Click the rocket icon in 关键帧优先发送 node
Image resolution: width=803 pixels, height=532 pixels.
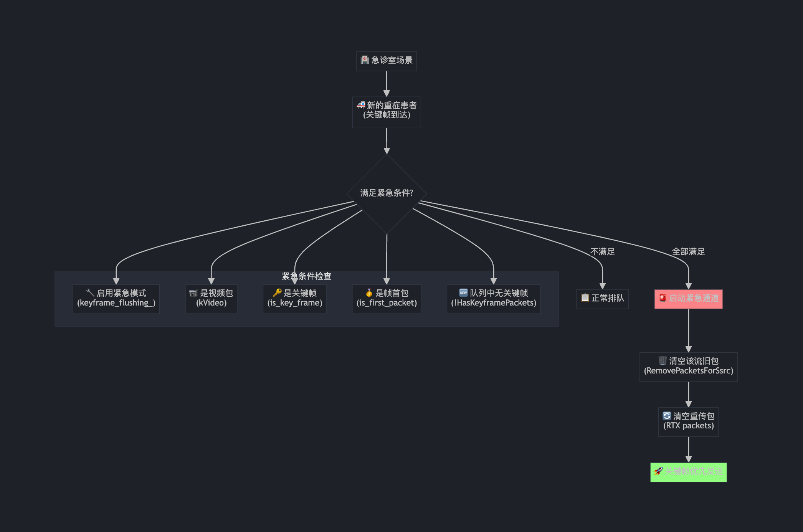[x=658, y=471]
